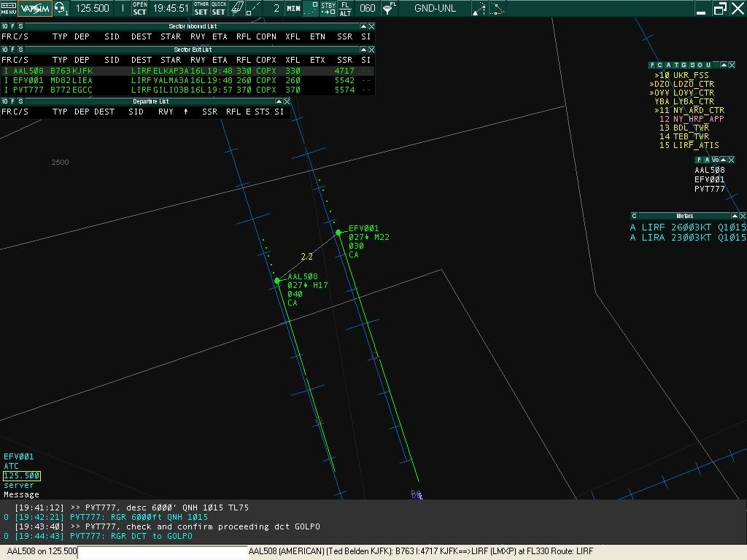Select the Vo tab in aircraft list
This screenshot has height=560, width=747.
pos(715,160)
